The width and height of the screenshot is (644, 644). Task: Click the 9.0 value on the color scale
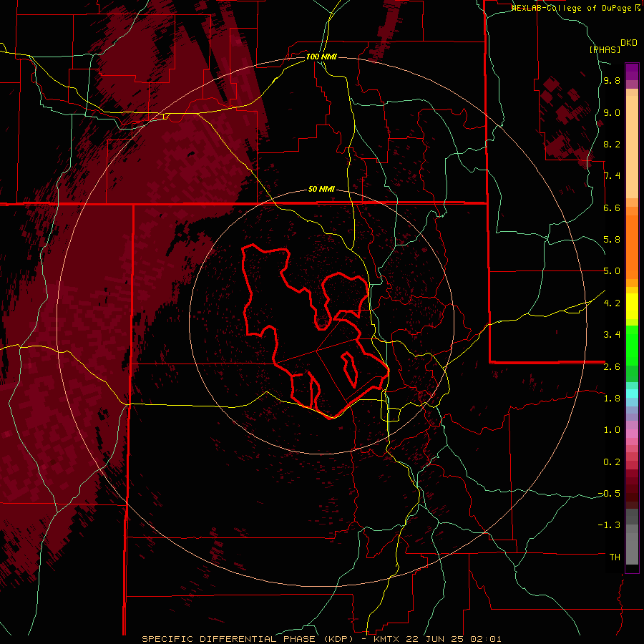tap(612, 113)
